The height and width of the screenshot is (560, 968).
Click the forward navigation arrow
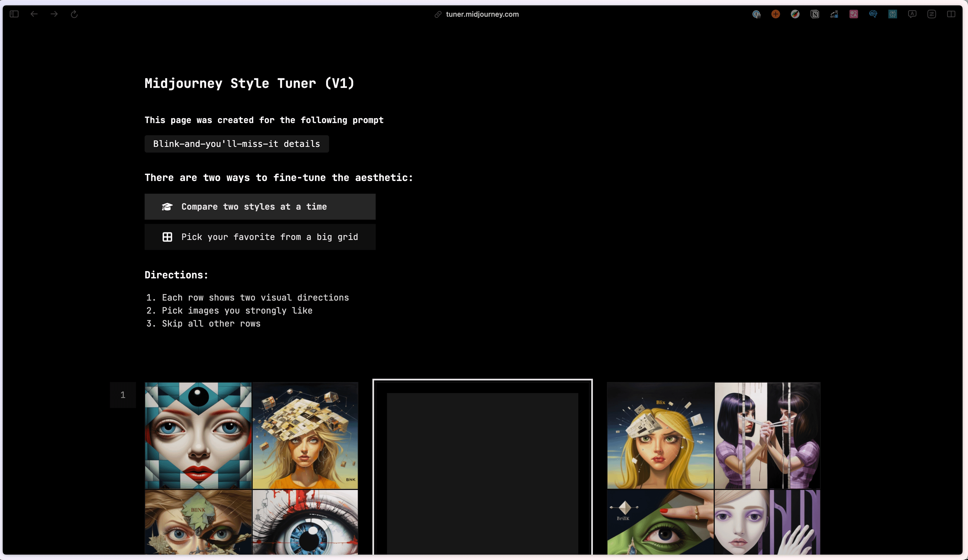point(54,14)
